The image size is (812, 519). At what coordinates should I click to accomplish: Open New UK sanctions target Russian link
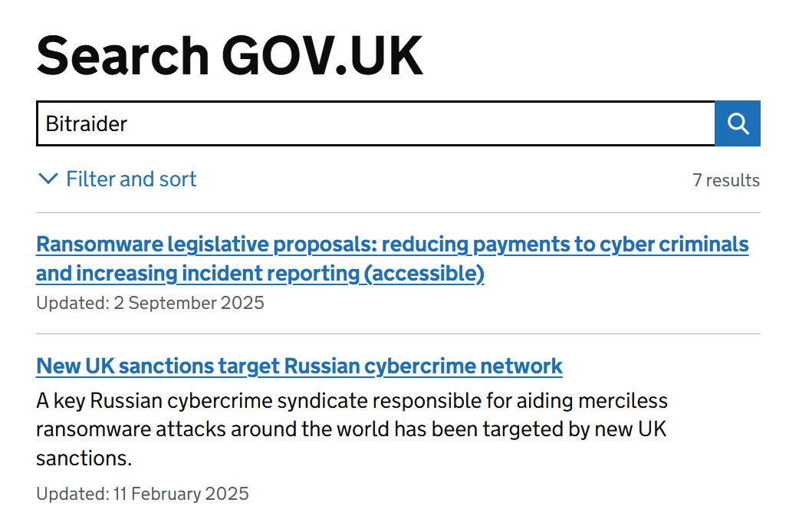[299, 366]
